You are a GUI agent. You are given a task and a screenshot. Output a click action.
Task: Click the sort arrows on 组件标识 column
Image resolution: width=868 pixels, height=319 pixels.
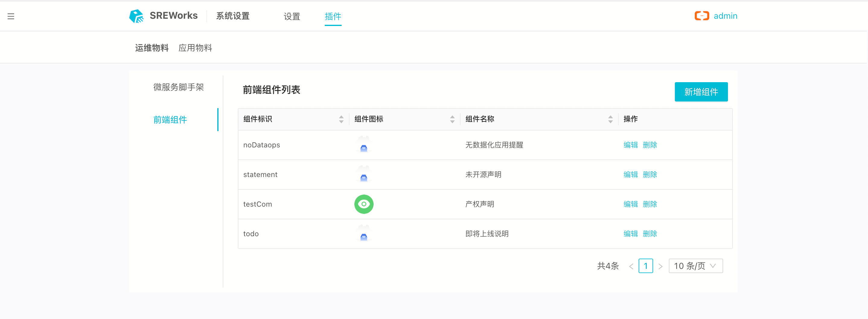point(341,119)
